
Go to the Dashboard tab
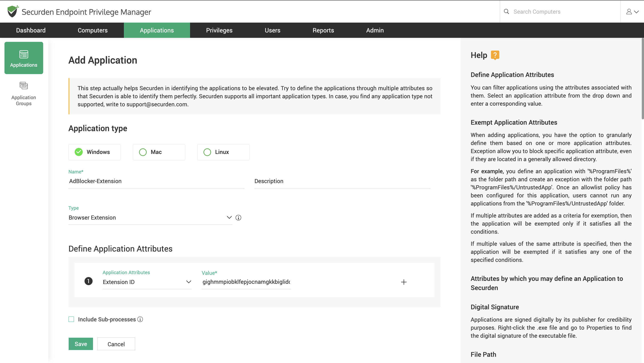tap(31, 30)
